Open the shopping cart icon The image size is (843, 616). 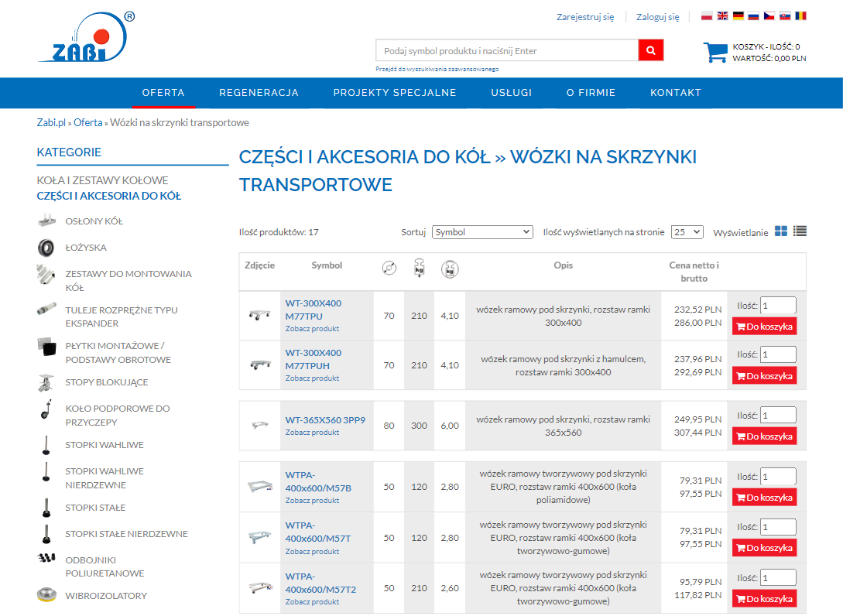[x=715, y=52]
